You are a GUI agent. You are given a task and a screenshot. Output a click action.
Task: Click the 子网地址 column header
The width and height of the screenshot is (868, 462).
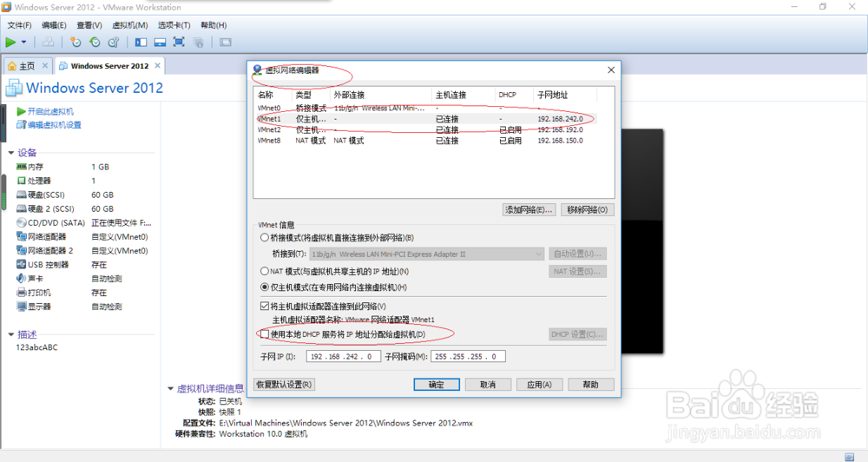[565, 95]
